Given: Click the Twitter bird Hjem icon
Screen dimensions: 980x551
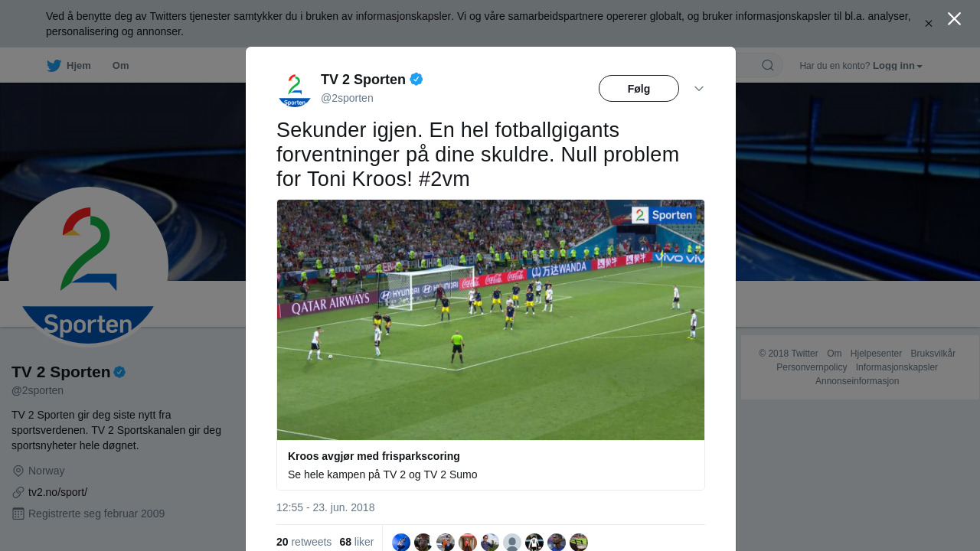Looking at the screenshot, I should 54,66.
